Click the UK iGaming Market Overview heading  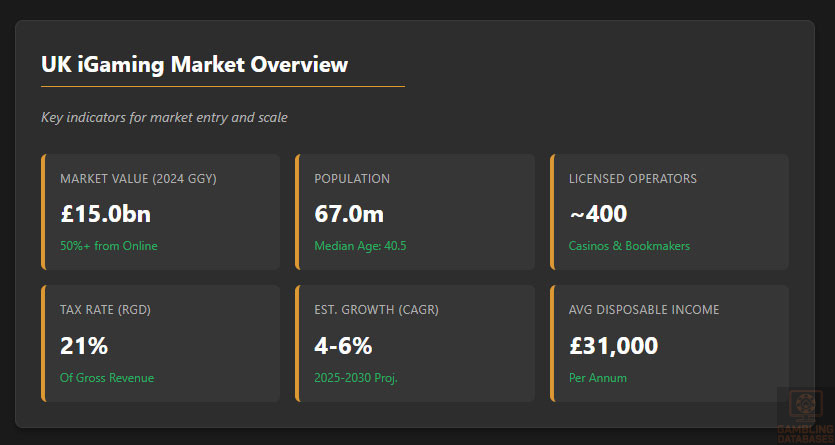(195, 64)
